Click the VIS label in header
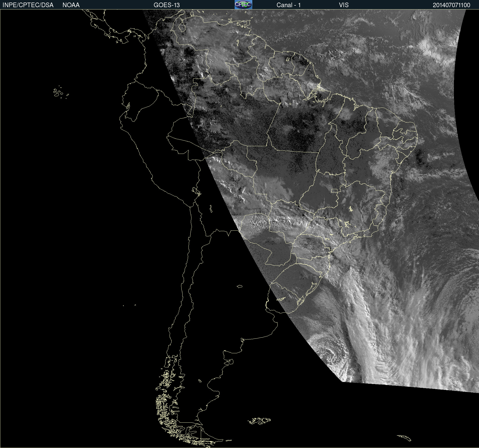 tap(343, 5)
